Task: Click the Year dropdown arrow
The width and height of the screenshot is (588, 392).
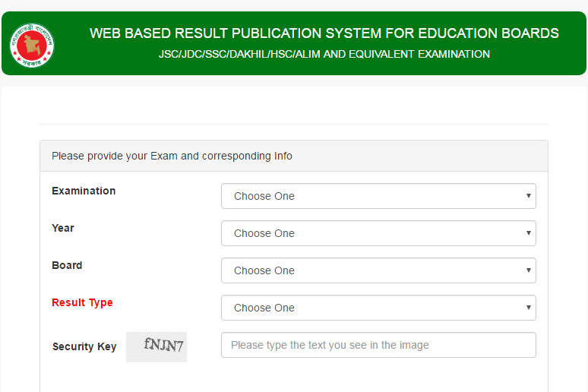Action: (x=529, y=233)
